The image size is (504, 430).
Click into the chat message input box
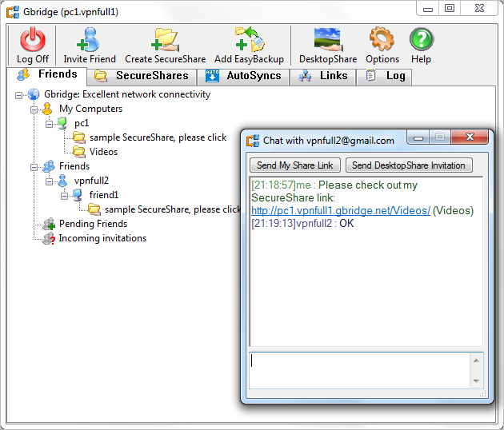click(359, 371)
